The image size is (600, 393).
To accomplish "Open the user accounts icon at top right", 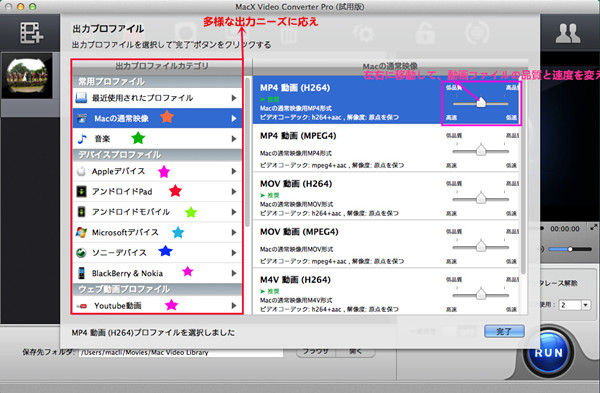I will [568, 33].
